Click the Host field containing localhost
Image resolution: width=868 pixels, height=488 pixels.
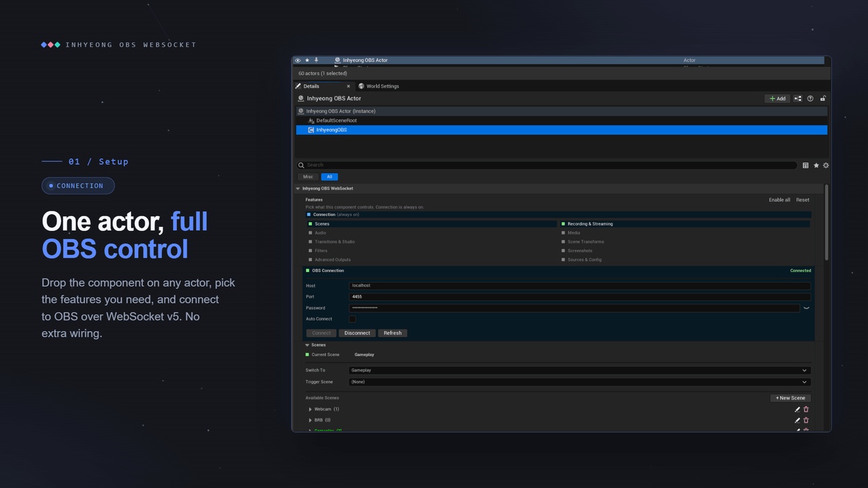pos(580,286)
